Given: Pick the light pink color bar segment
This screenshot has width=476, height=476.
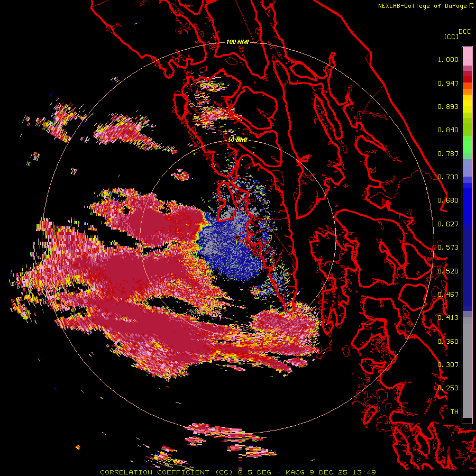Looking at the screenshot, I should (467, 56).
